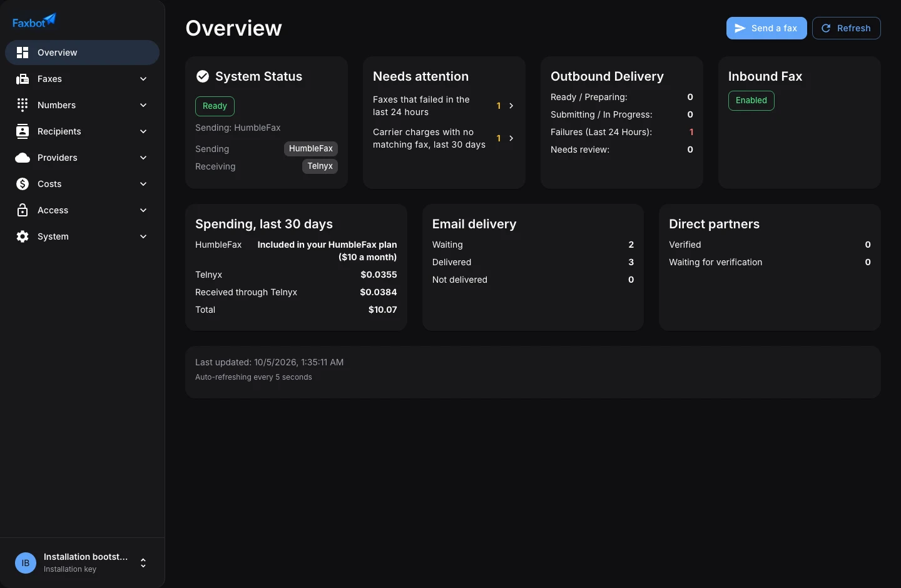The image size is (901, 588).
Task: Open 'Carrier charges with no matching fax'
Action: click(x=444, y=138)
